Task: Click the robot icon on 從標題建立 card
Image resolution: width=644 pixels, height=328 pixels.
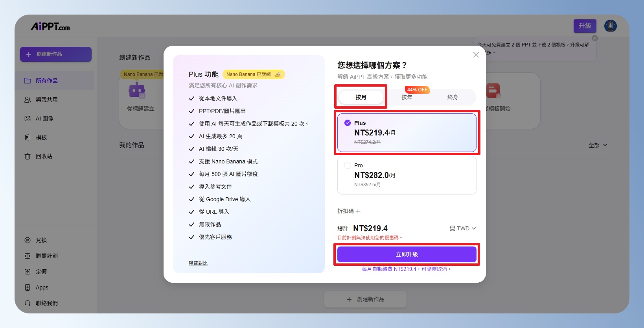Action: [x=137, y=91]
